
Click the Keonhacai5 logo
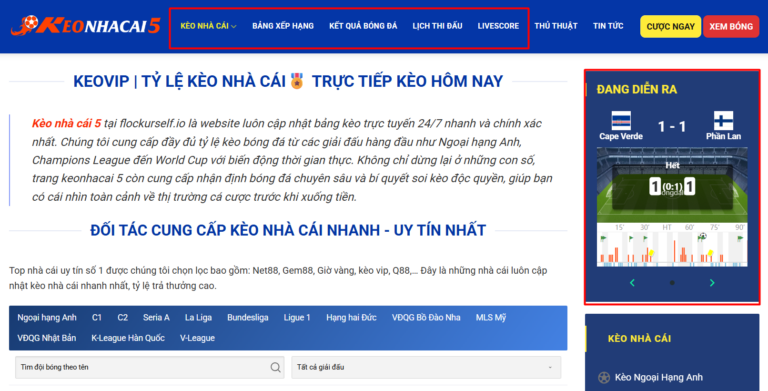pos(85,25)
